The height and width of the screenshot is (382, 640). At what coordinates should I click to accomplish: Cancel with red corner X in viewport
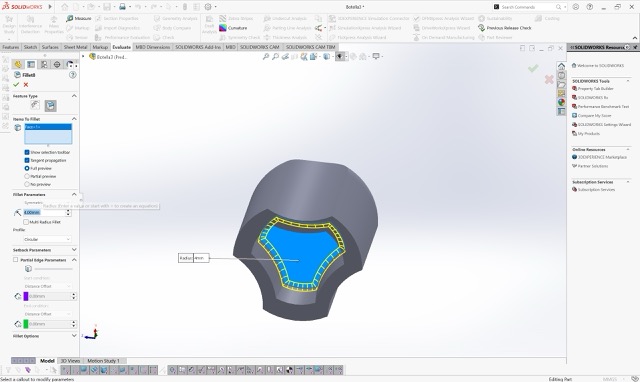[x=549, y=79]
